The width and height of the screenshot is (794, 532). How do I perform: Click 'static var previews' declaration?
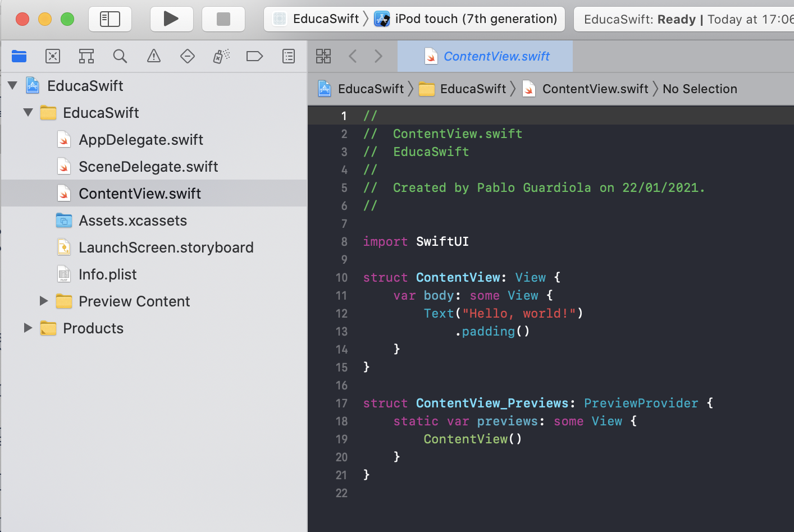pyautogui.click(x=466, y=421)
